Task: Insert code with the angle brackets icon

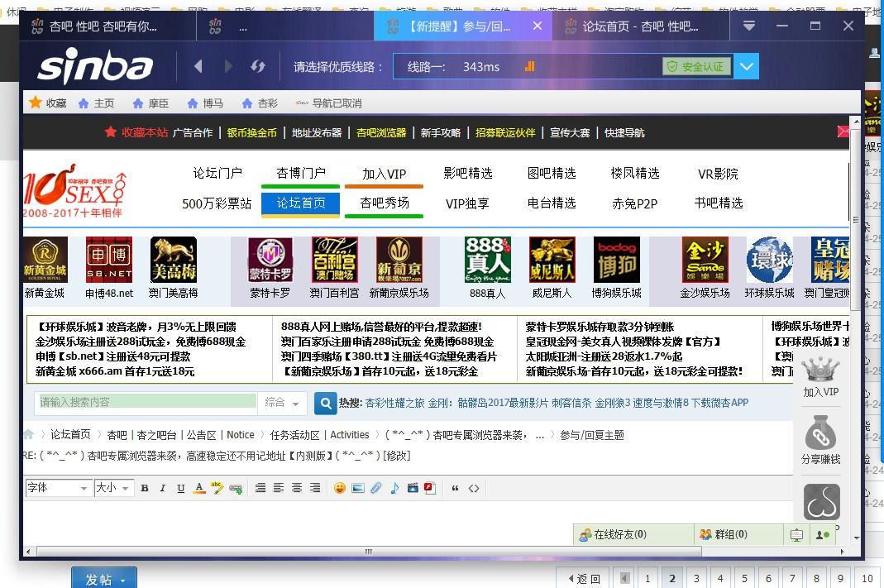Action: pyautogui.click(x=474, y=488)
